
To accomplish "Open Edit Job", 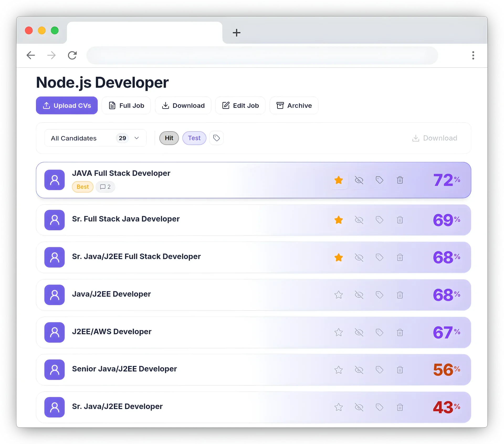I will (x=240, y=106).
